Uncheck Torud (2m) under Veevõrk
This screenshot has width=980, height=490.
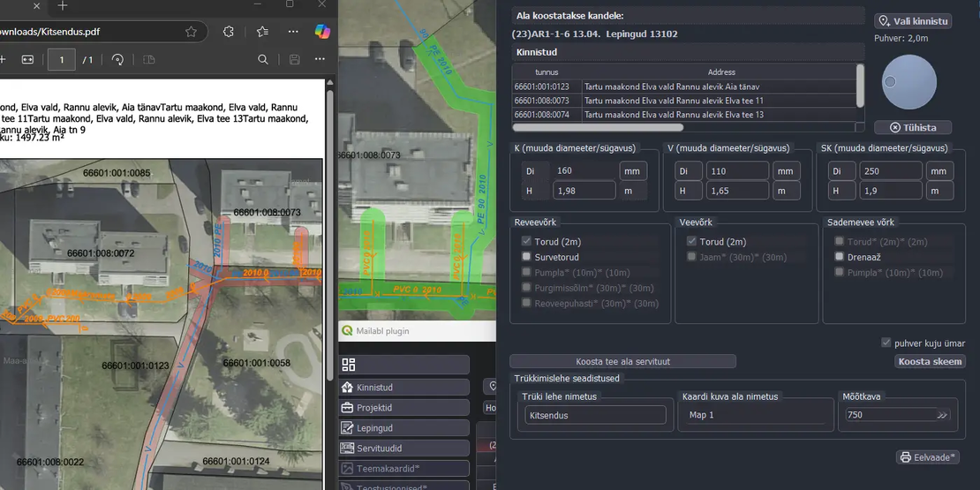692,241
